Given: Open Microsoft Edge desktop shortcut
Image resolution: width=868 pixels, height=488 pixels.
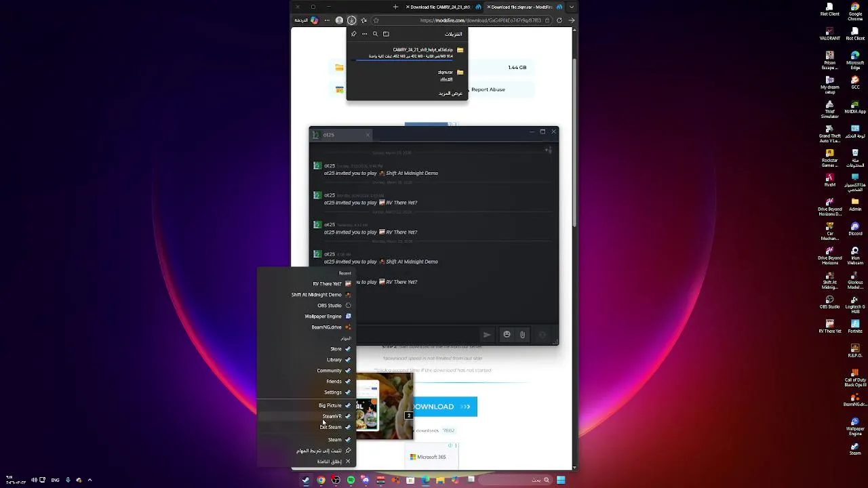Looking at the screenshot, I should click(855, 60).
